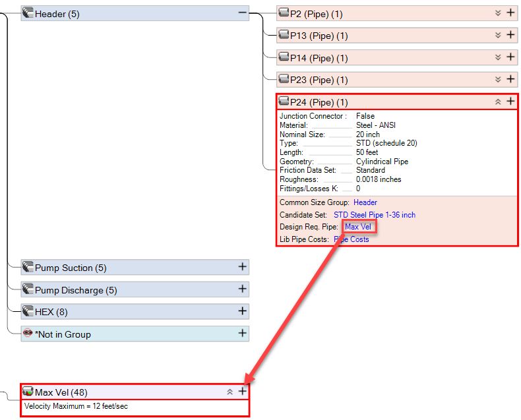
Task: Click the '0.0018 inches' roughness value
Action: point(379,179)
